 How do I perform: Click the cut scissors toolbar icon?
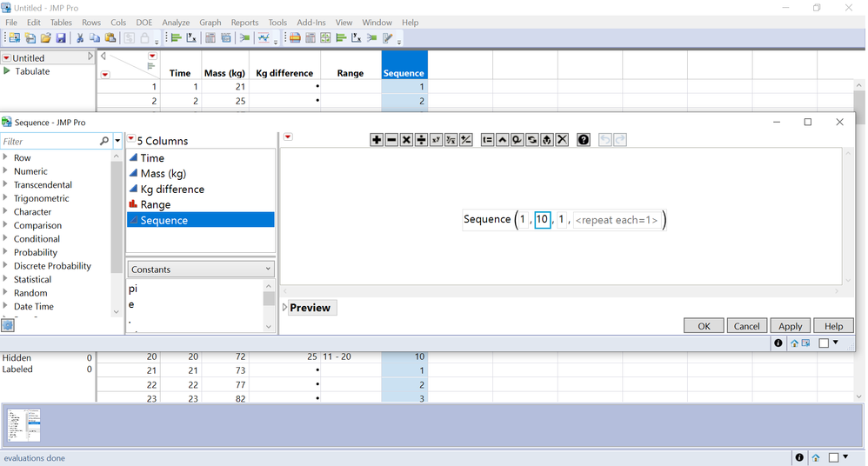(80, 38)
